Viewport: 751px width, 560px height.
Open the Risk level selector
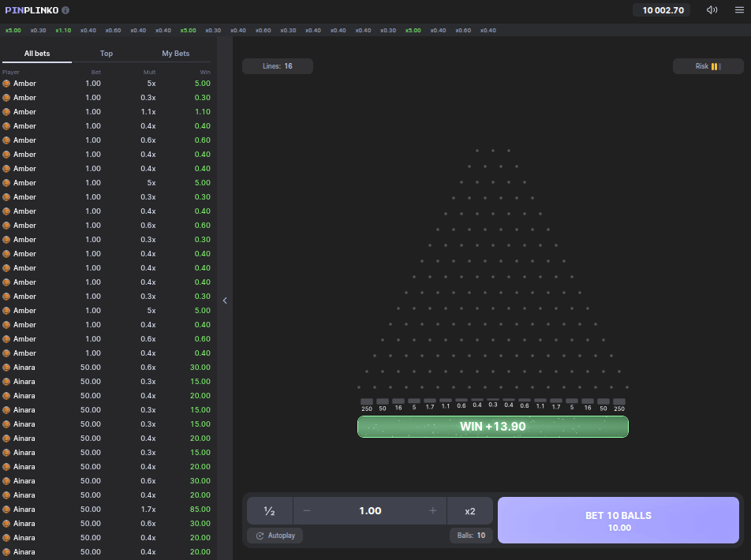click(x=708, y=66)
